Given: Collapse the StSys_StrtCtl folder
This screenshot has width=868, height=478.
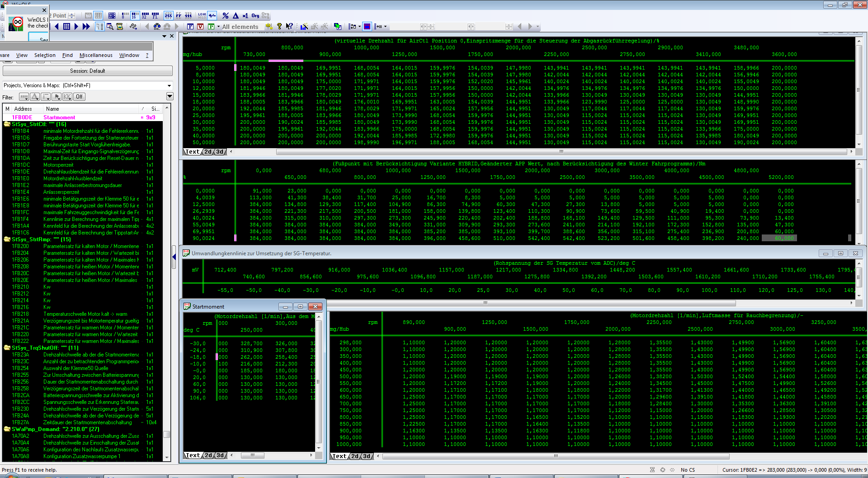Looking at the screenshot, I should click(x=7, y=124).
